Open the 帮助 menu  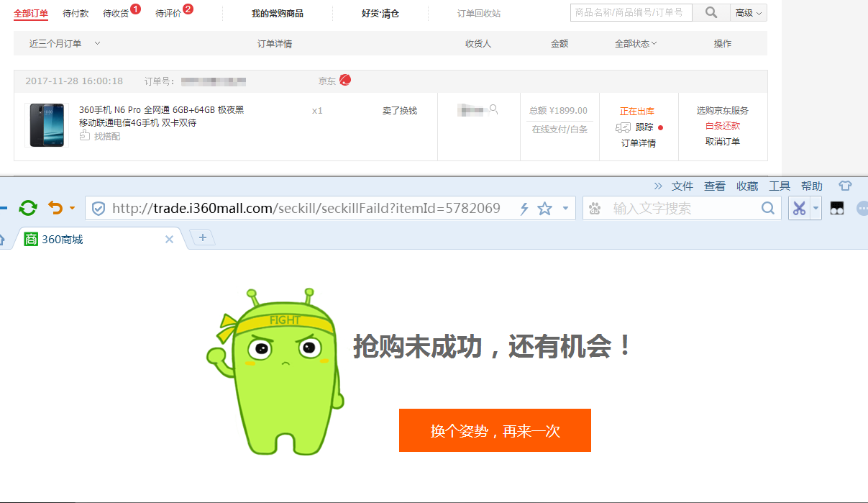coord(812,186)
